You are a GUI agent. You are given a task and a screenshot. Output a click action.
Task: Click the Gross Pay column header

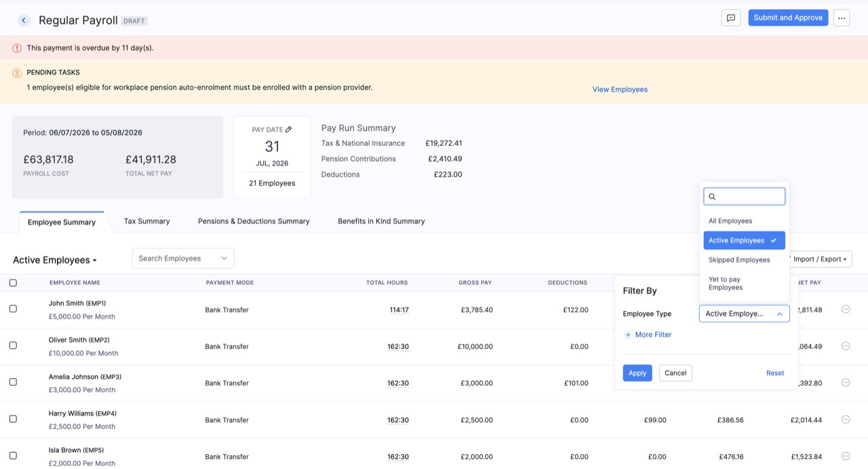(x=475, y=282)
